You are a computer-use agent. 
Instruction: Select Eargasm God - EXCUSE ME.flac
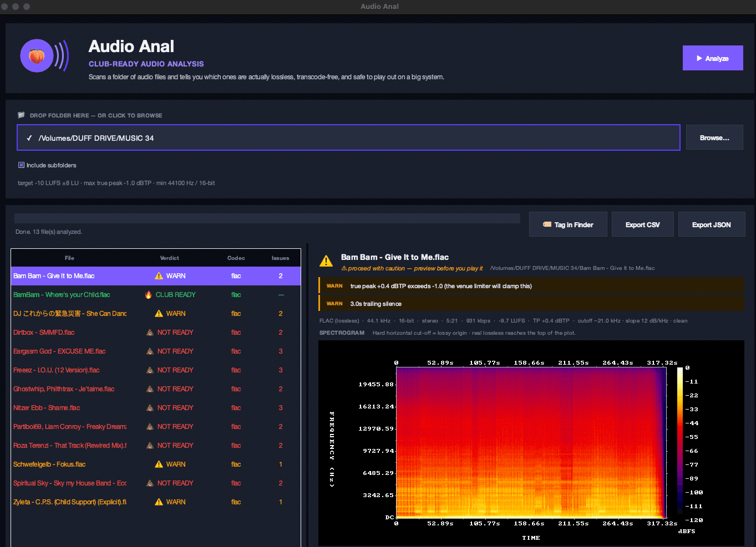[156, 351]
